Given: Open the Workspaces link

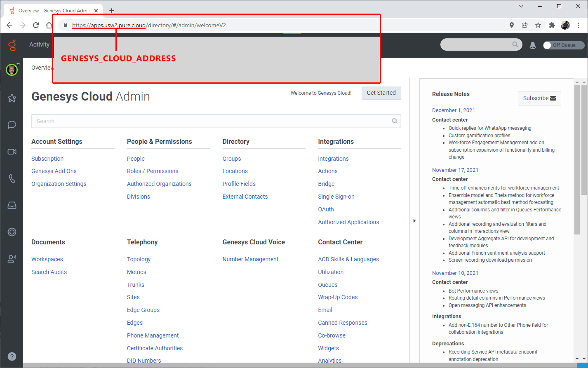Looking at the screenshot, I should coord(47,259).
